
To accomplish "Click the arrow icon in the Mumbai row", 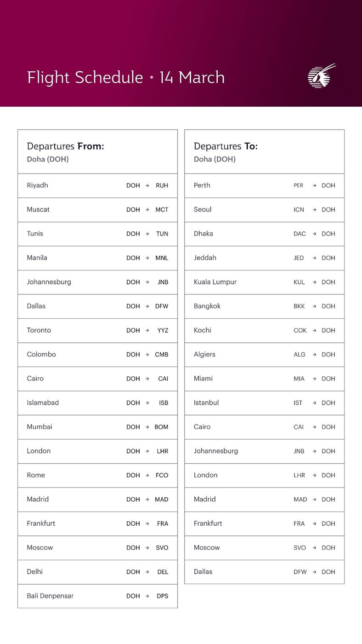I will tap(147, 427).
